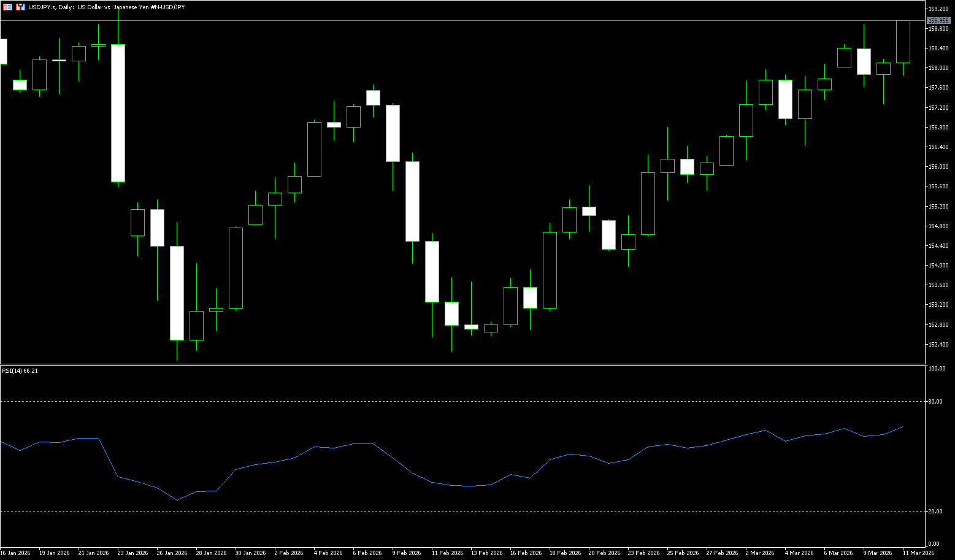Click the 11 Feb 2026 date label
The image size is (955, 560).
coord(447,553)
